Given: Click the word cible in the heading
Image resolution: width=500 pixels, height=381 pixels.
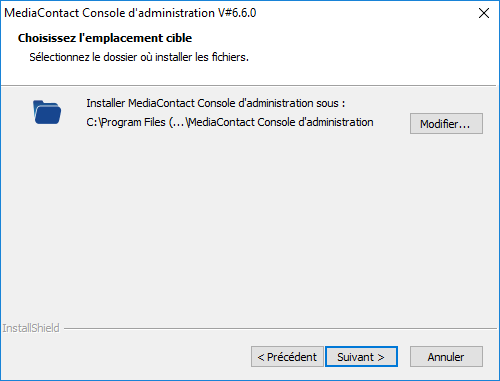Looking at the screenshot, I should (x=179, y=38).
